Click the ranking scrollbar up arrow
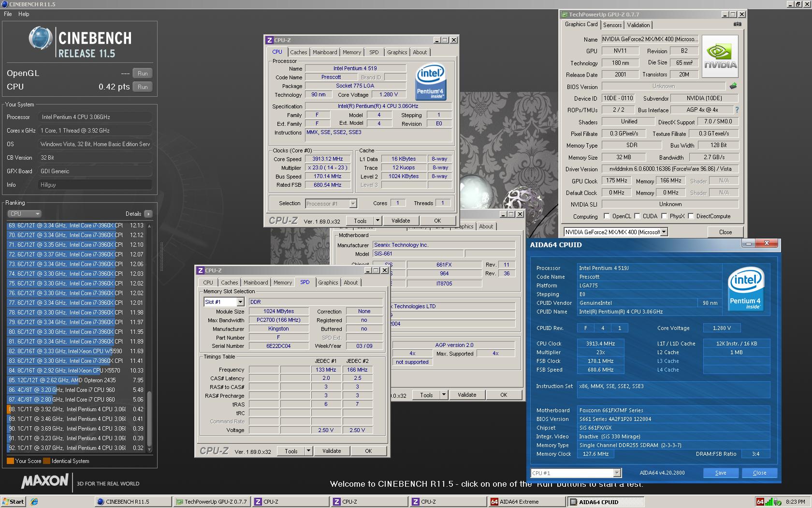812x508 pixels. tap(149, 225)
